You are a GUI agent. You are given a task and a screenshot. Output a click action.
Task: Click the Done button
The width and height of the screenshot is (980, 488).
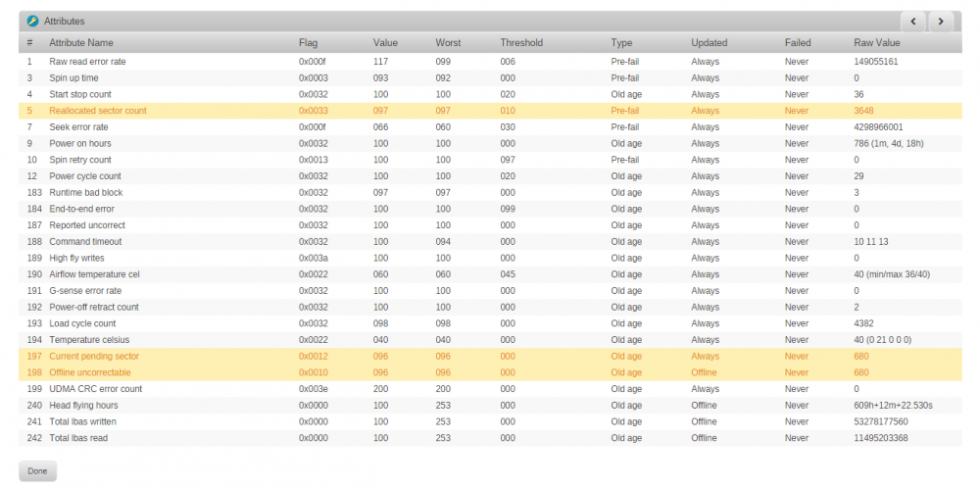tap(37, 471)
